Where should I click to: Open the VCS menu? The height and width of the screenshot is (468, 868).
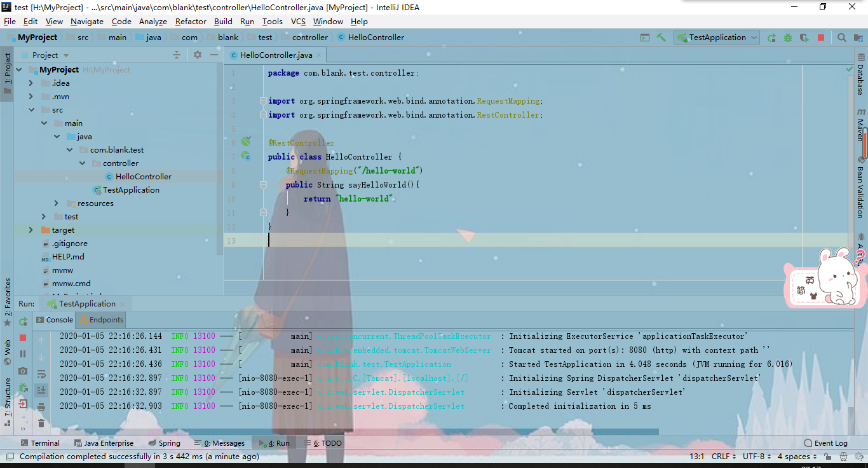point(298,21)
